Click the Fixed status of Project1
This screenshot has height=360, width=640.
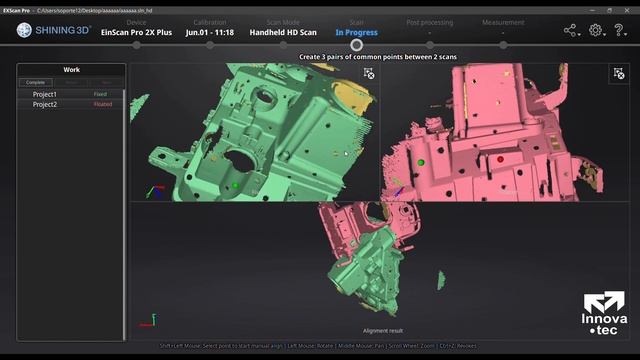pos(100,94)
